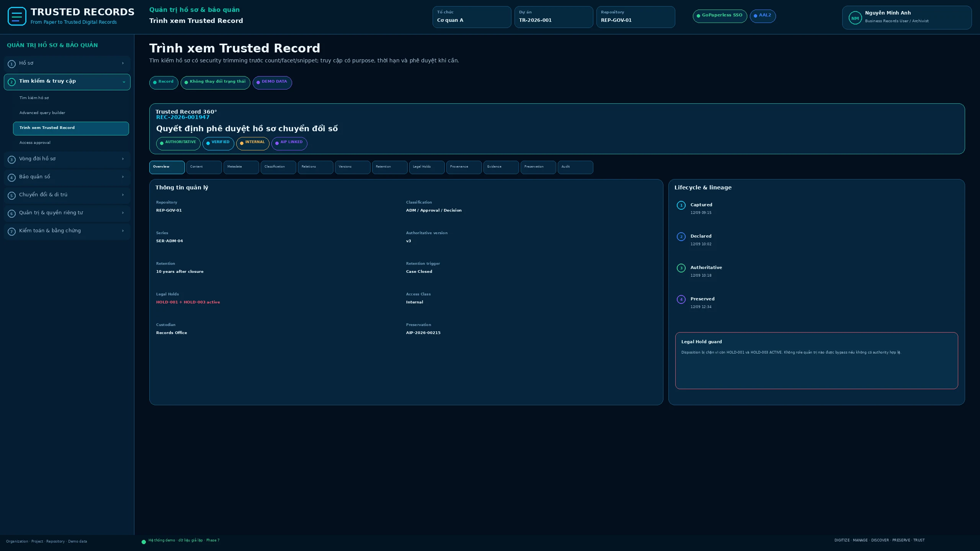Switch to the Evidence tab
Viewport: 980px width, 551px height.
[x=501, y=167]
